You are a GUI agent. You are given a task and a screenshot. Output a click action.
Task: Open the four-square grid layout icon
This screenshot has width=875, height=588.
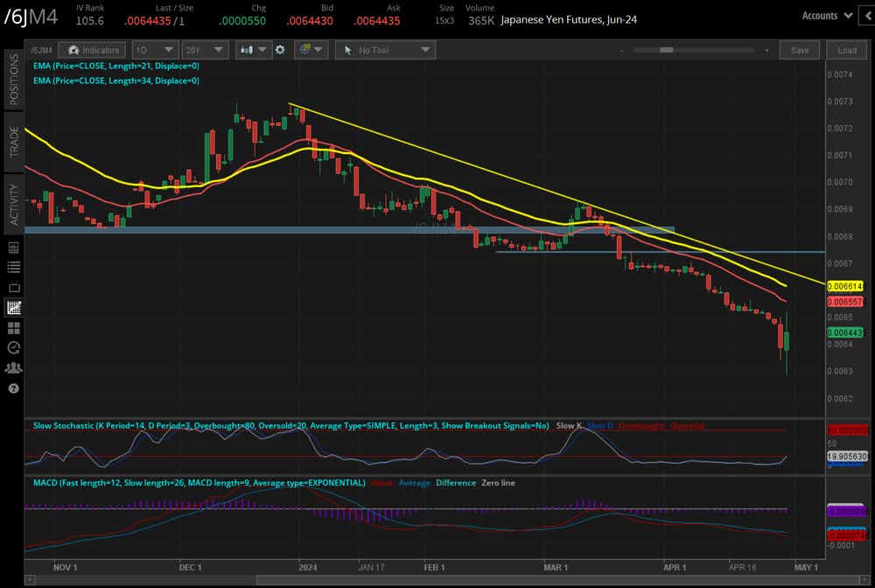(x=13, y=328)
